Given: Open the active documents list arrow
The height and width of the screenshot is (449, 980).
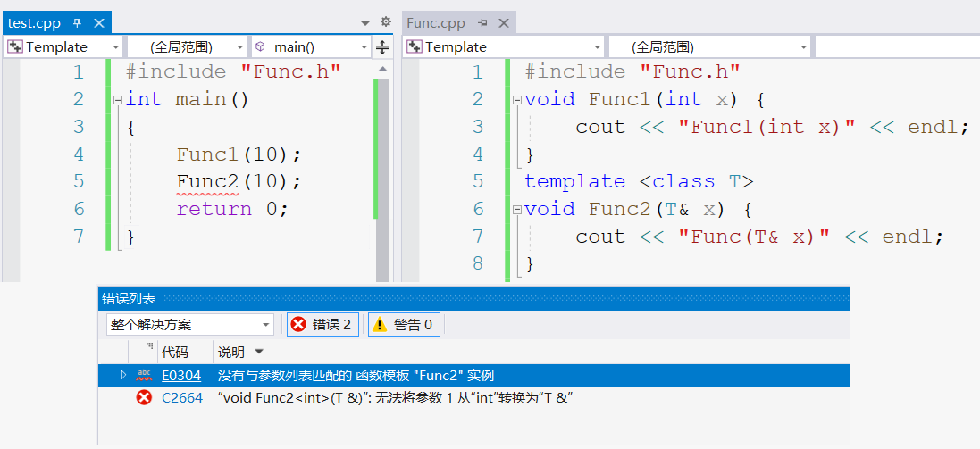Looking at the screenshot, I should [365, 22].
